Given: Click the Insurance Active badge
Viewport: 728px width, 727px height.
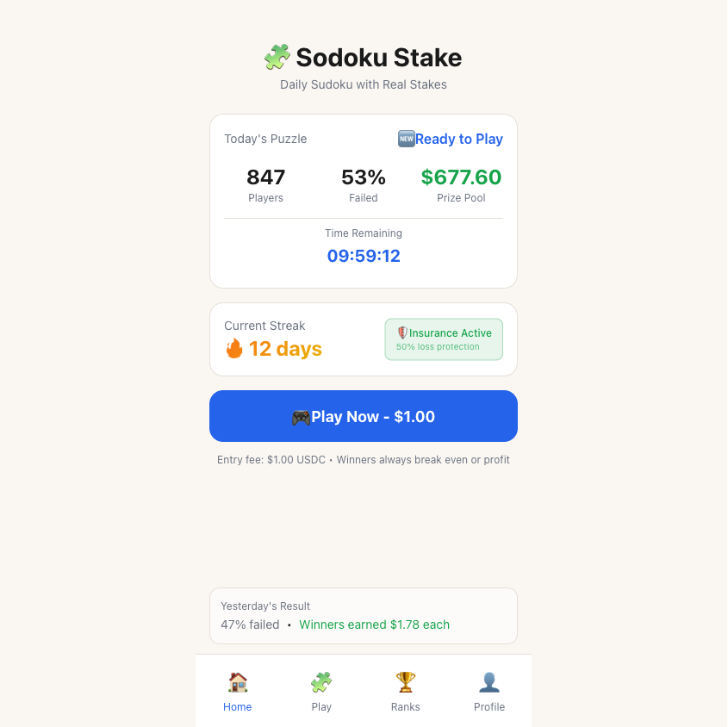Looking at the screenshot, I should pyautogui.click(x=444, y=339).
